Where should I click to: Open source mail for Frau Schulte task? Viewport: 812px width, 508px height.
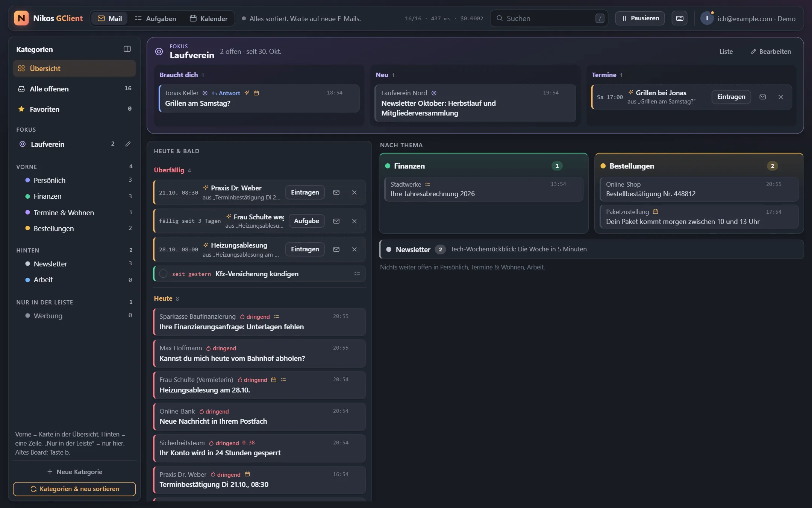click(336, 221)
